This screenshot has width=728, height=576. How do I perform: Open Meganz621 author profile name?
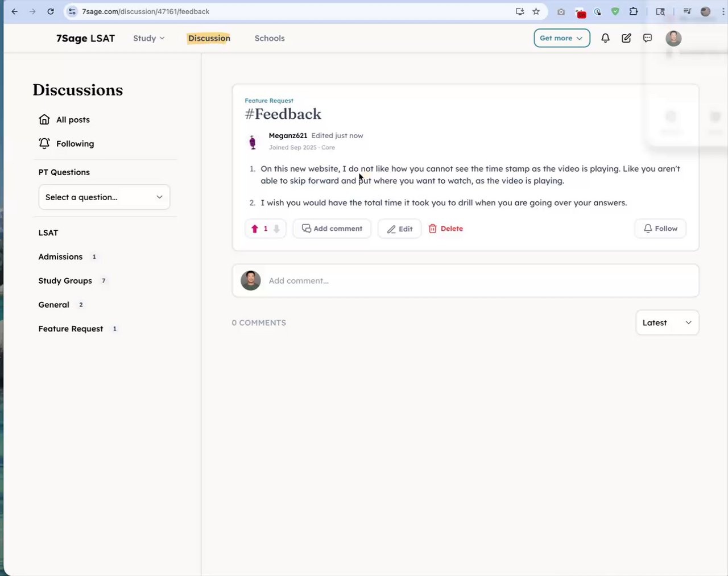point(288,135)
